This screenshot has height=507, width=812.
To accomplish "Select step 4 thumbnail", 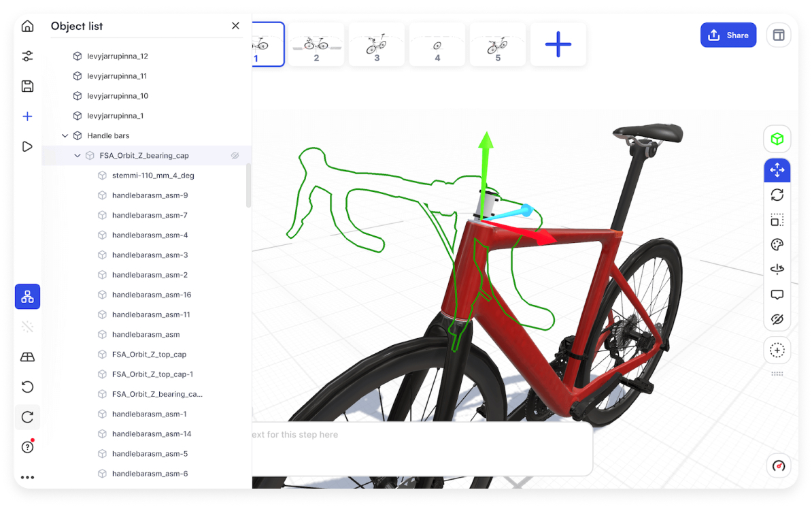I will coord(437,44).
